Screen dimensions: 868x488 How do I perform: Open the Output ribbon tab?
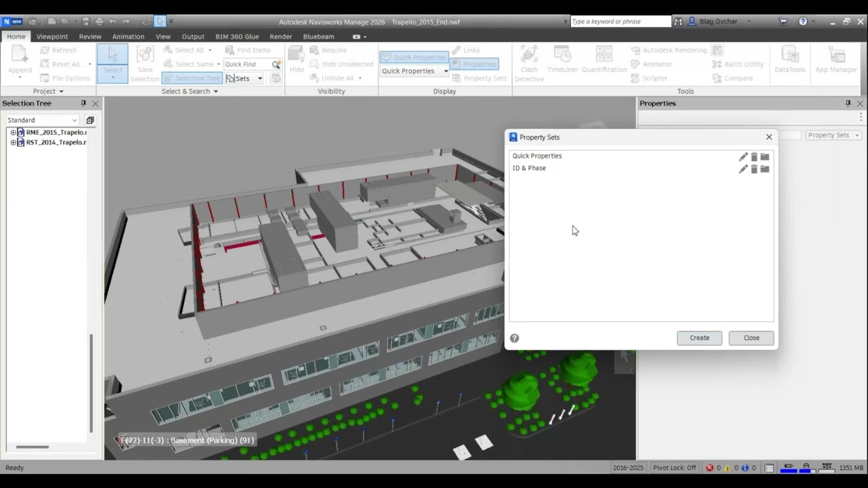[193, 37]
